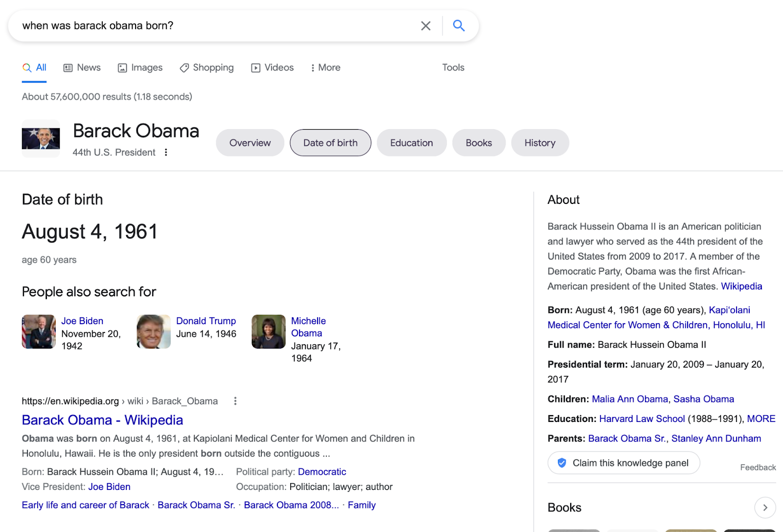The width and height of the screenshot is (783, 532).
Task: Open the Donald Trump related search link
Action: [206, 321]
